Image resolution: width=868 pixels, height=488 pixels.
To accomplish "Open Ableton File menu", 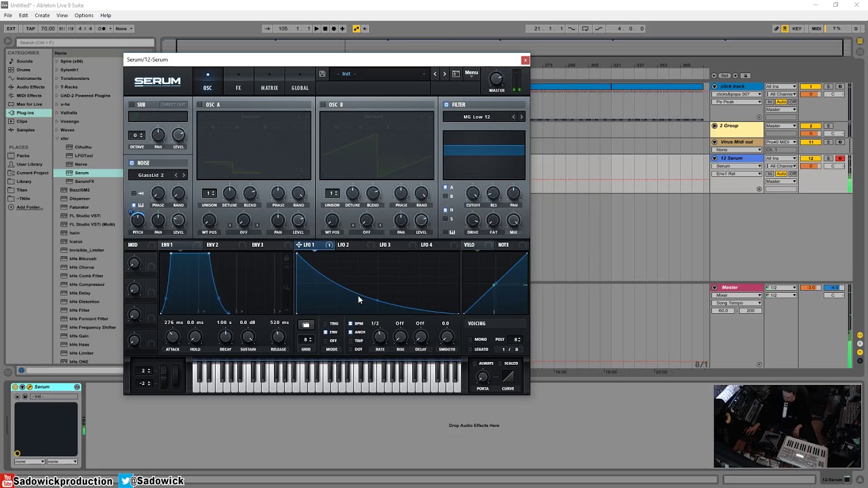I will (x=8, y=15).
